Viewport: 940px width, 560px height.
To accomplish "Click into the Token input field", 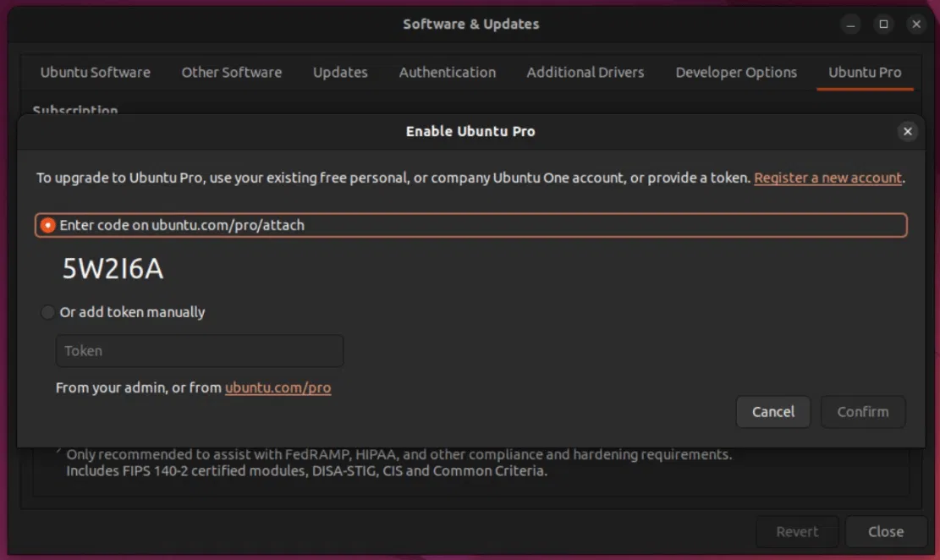I will coord(200,351).
